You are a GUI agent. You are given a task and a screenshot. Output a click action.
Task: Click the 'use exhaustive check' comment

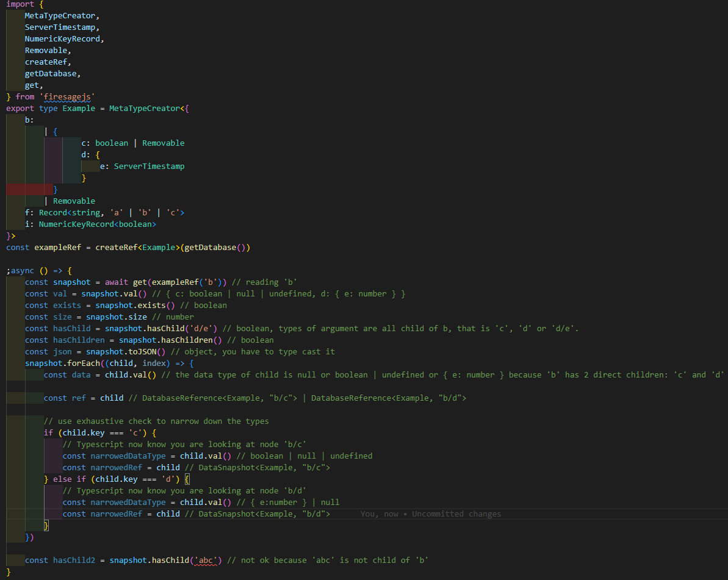pyautogui.click(x=156, y=422)
